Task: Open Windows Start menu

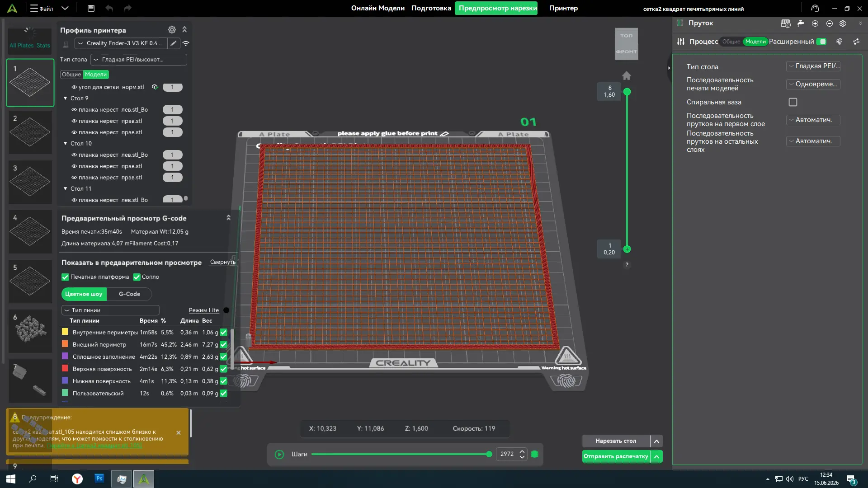Action: [x=11, y=479]
